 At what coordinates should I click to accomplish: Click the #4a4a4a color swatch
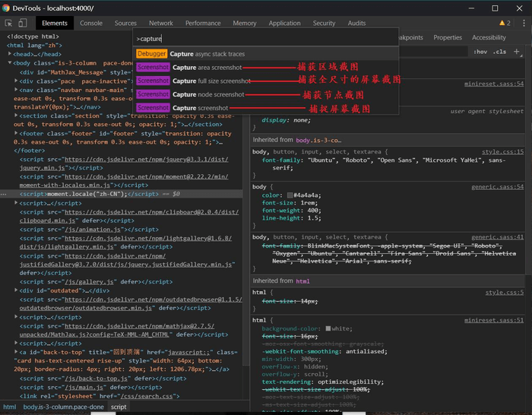tap(290, 195)
